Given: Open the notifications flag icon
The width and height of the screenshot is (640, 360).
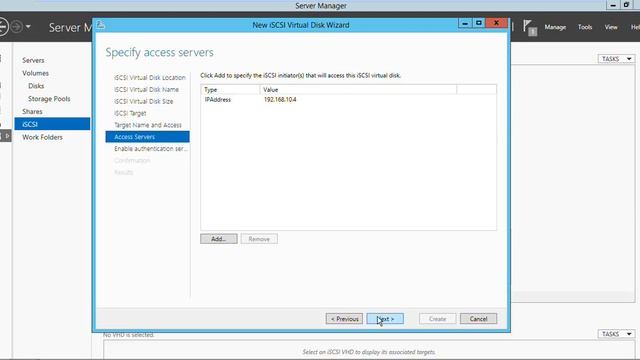Looking at the screenshot, I should [x=530, y=28].
